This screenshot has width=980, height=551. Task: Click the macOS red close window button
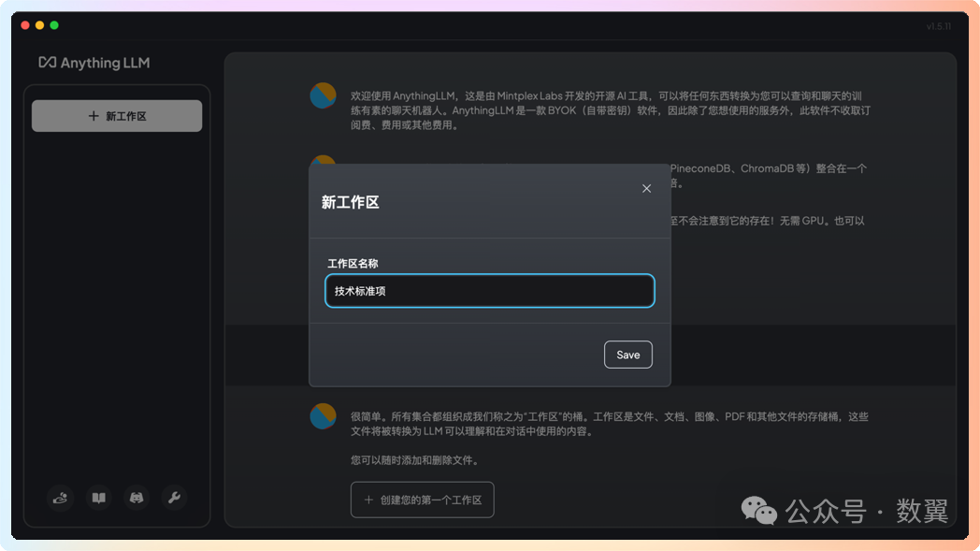pyautogui.click(x=25, y=25)
